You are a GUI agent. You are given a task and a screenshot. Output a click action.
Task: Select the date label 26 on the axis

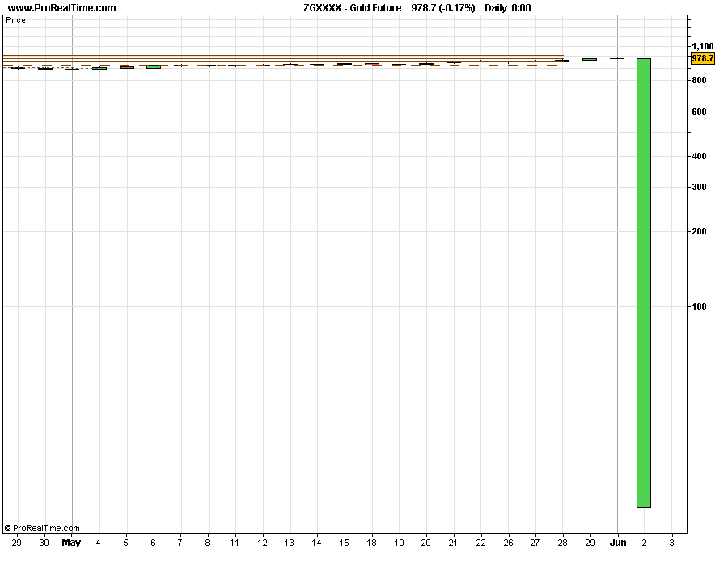(x=509, y=543)
